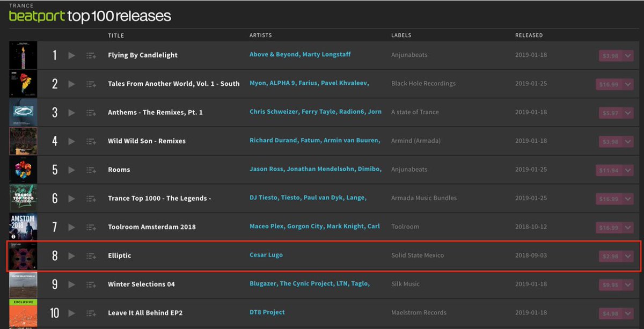Play Winter Selections 04
Image resolution: width=644 pixels, height=329 pixels.
tap(72, 284)
